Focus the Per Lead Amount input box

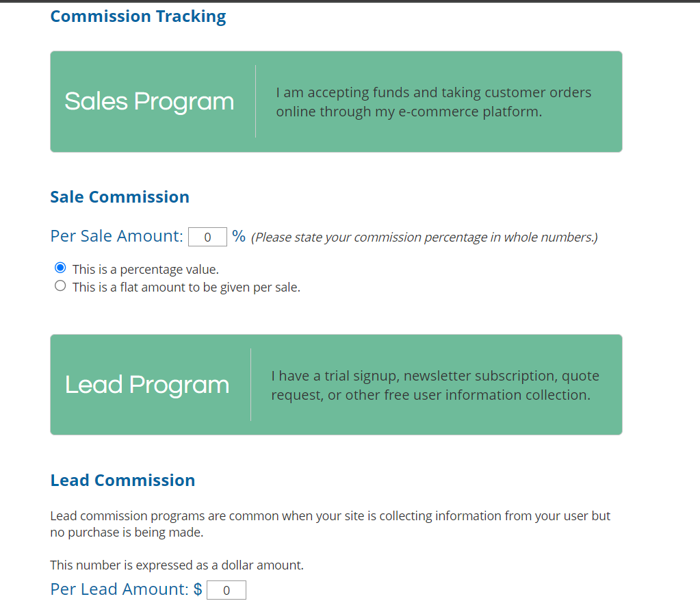click(226, 591)
